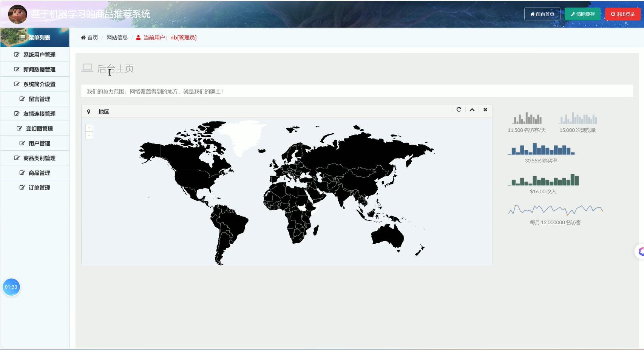Click the edit icon beside 商品管理

coord(22,173)
